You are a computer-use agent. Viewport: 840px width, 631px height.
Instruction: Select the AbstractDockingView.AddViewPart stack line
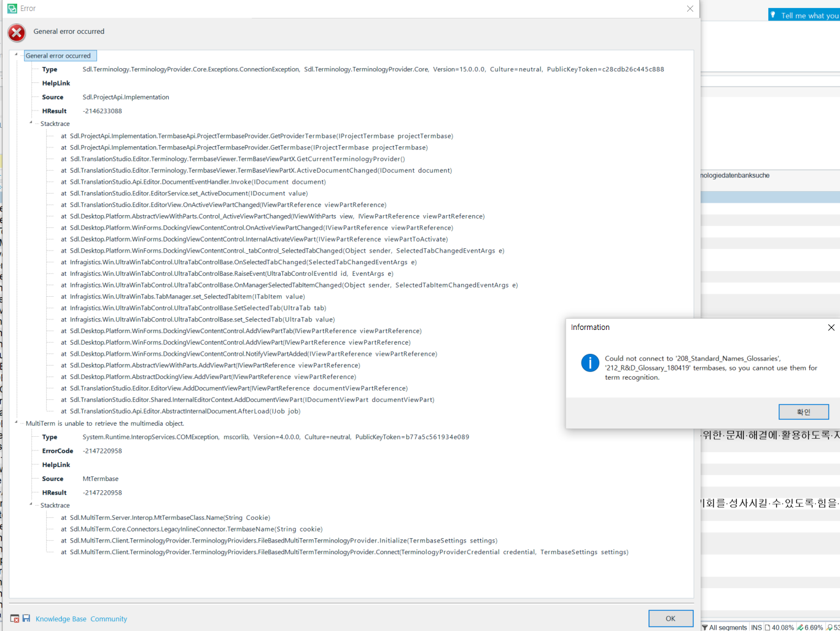(x=208, y=377)
